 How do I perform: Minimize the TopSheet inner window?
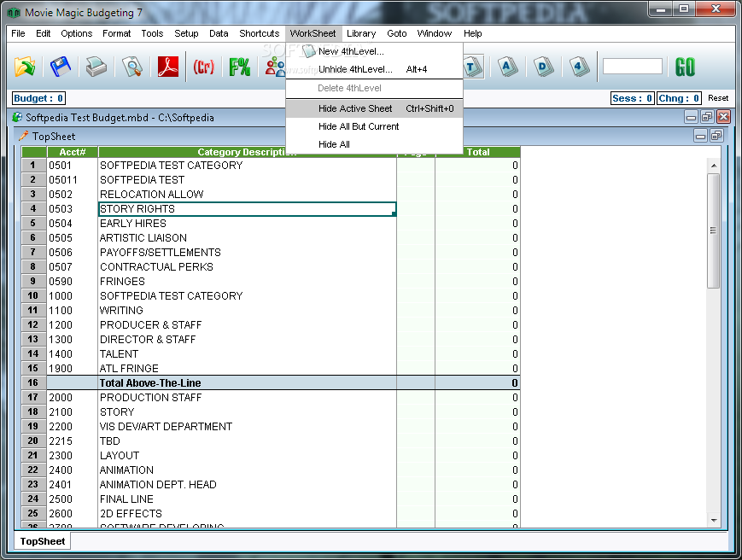(700, 137)
